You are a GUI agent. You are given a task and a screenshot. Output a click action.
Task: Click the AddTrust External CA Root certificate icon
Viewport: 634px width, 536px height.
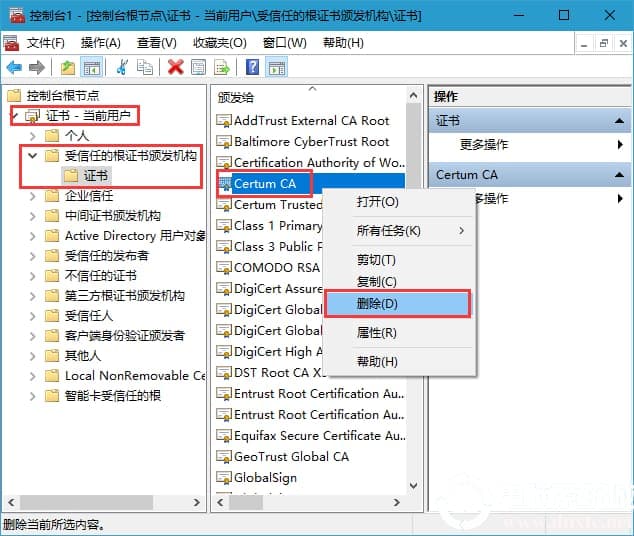[x=224, y=120]
